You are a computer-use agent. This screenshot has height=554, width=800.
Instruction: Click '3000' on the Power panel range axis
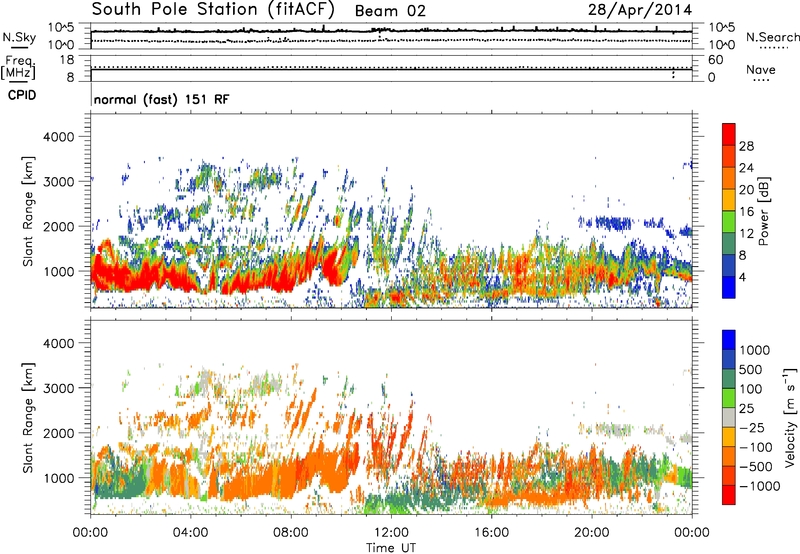pos(59,182)
